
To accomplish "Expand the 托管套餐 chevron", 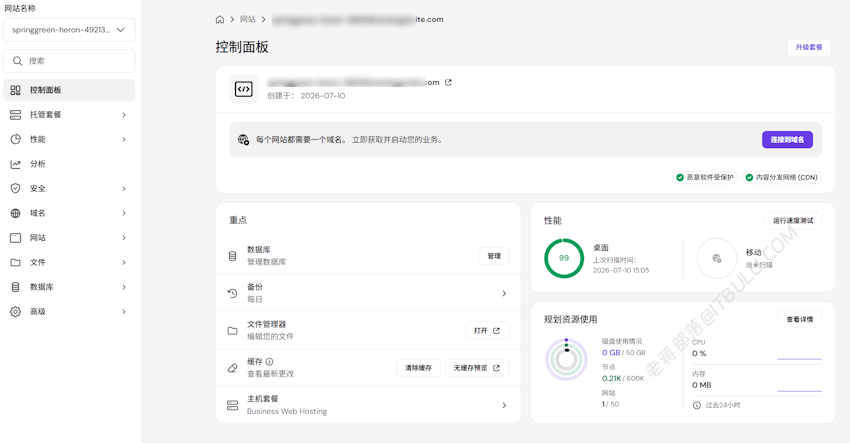I will click(124, 114).
